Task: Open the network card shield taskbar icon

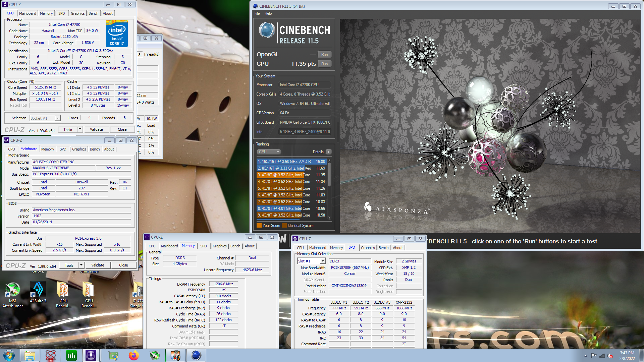Action: 114,355
